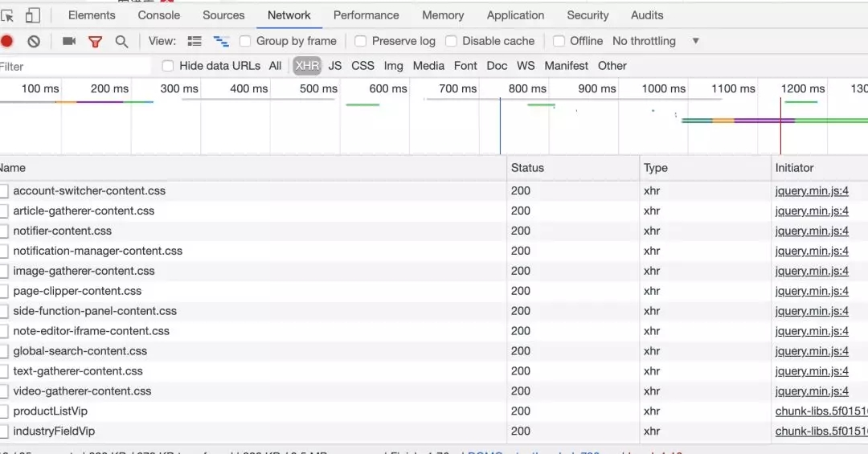Open jquery.min.js:4 initiator for account-switcher-content.css
Image resolution: width=868 pixels, height=454 pixels.
tap(812, 191)
